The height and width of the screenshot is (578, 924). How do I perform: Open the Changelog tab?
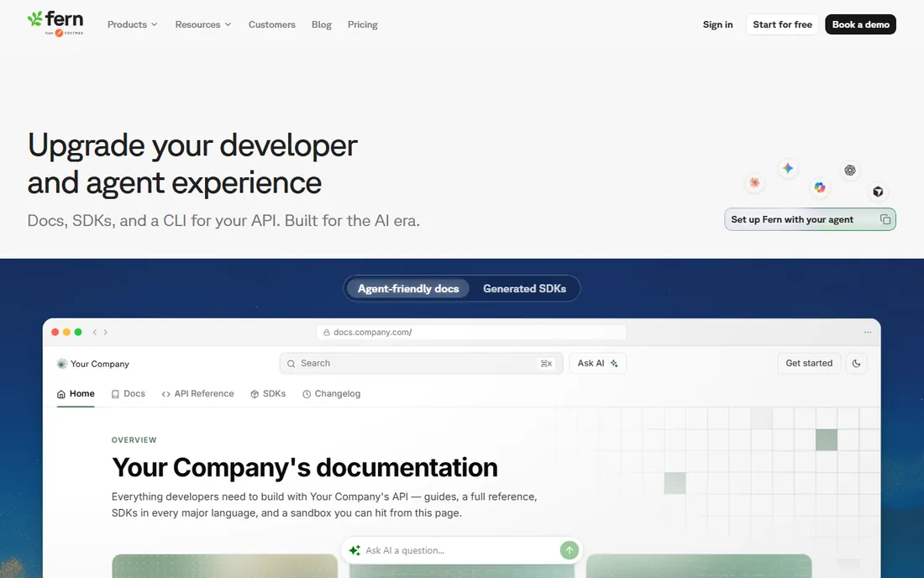(x=331, y=393)
